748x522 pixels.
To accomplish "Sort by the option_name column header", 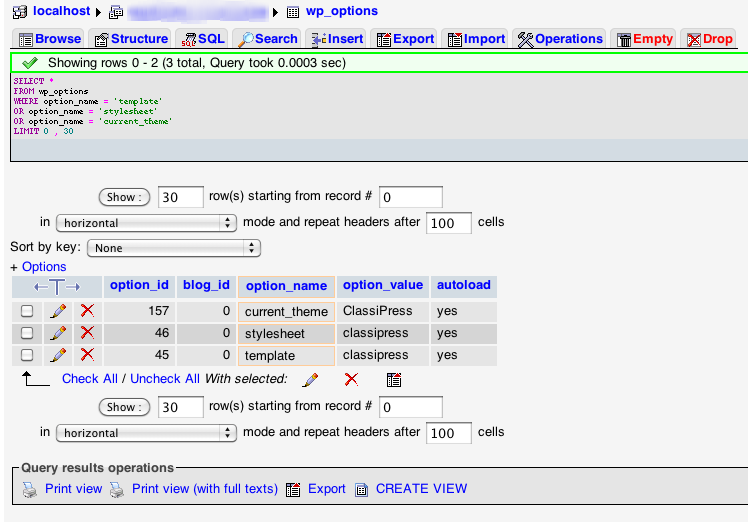I will click(286, 286).
